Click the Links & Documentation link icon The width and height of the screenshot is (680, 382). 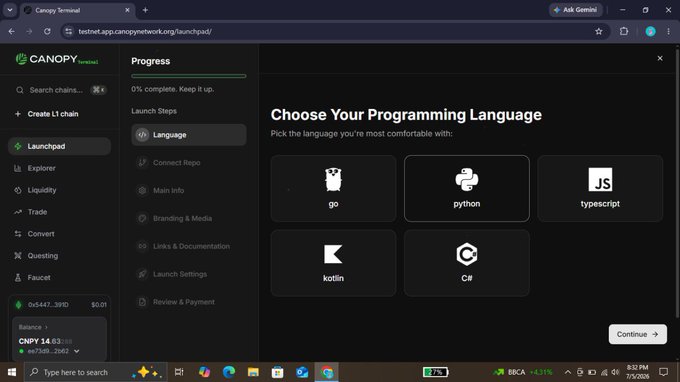pos(142,246)
